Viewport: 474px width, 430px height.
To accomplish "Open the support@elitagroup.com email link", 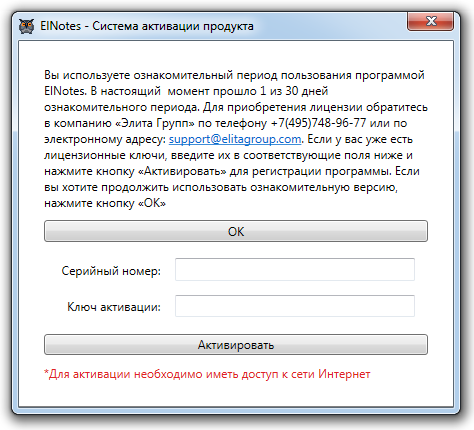I will [235, 139].
